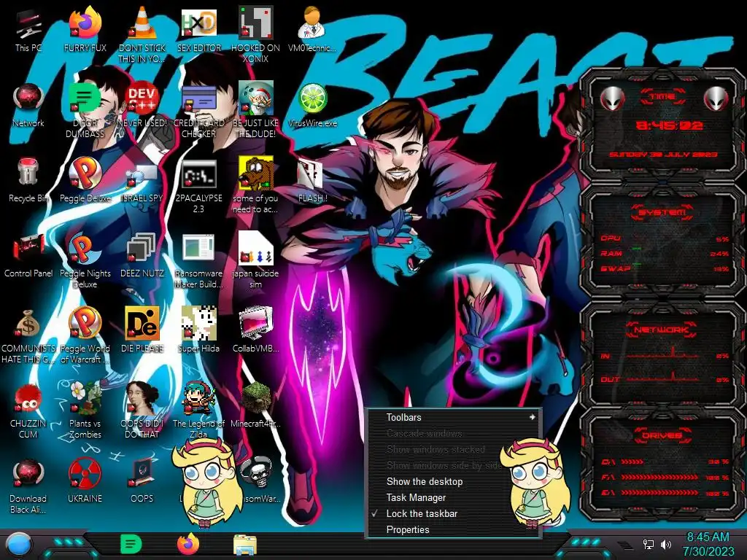Open the taskbar clock showing 8:45 AM
This screenshot has height=560, width=747.
point(708,544)
